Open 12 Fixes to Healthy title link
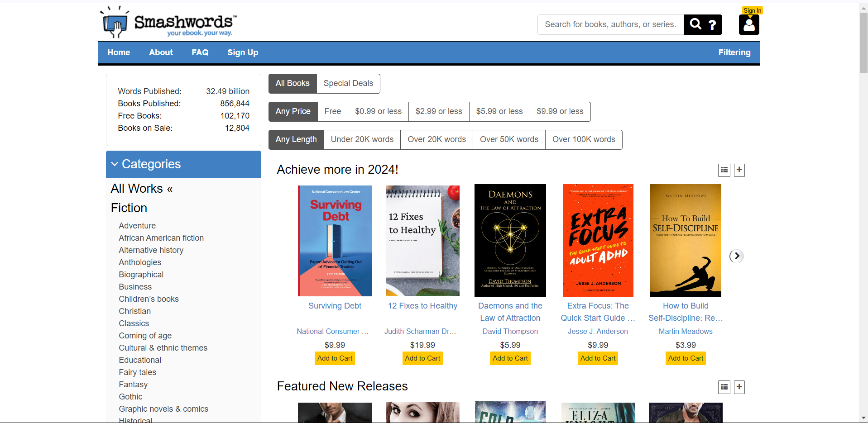 tap(422, 306)
